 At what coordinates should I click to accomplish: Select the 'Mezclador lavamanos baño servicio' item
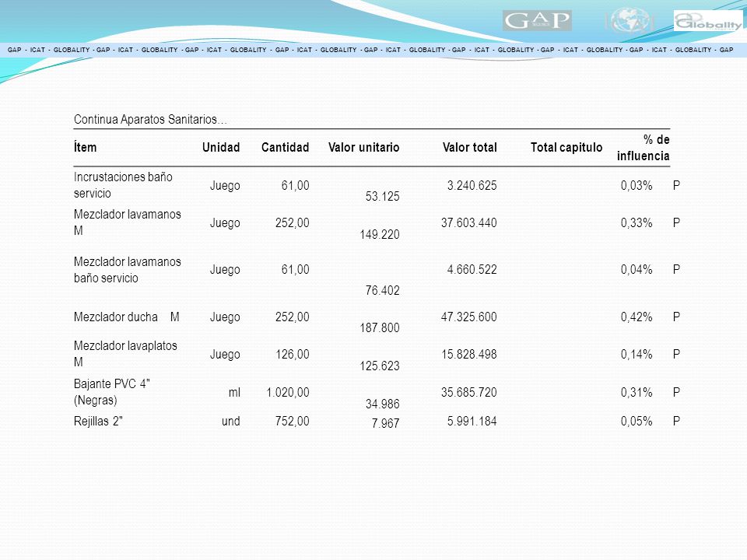(x=127, y=270)
